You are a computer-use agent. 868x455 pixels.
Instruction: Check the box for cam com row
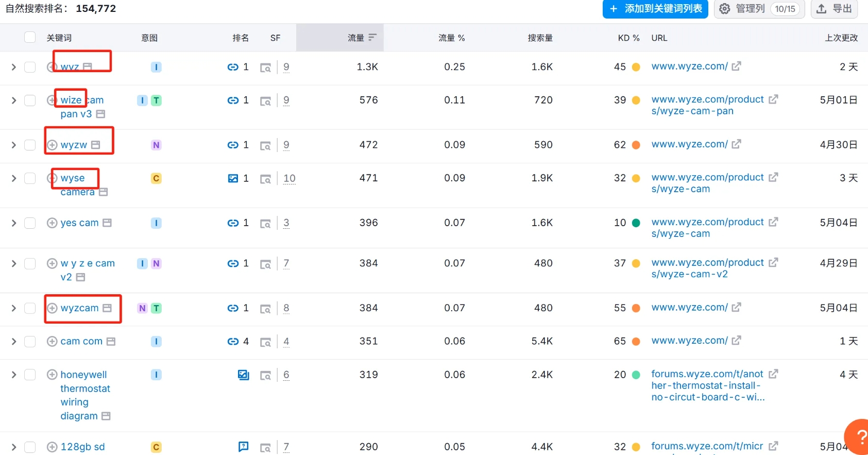pos(30,341)
